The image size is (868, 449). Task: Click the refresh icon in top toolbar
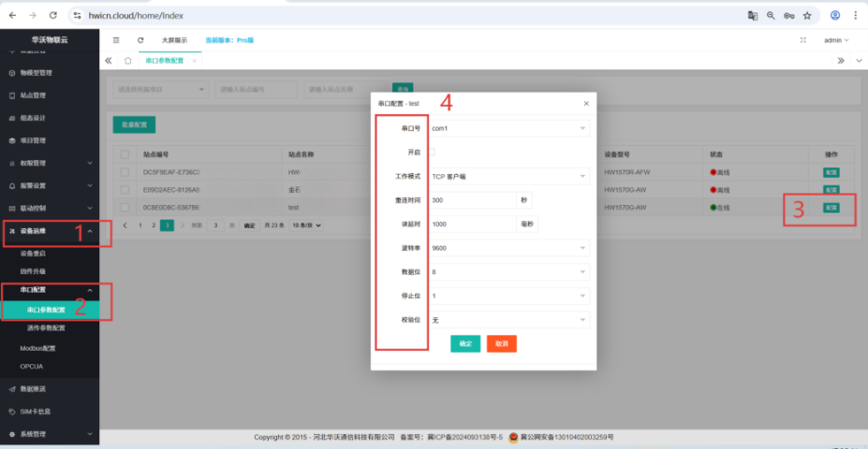[140, 40]
